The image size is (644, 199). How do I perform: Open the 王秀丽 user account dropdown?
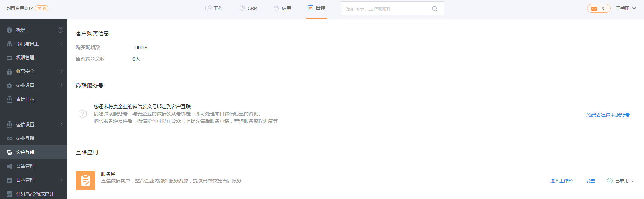[626, 8]
